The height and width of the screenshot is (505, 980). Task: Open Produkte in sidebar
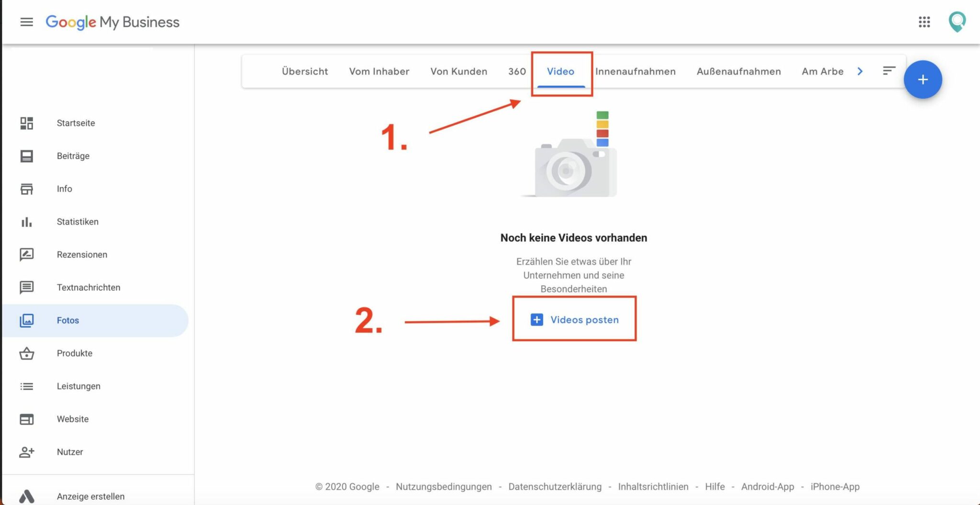pyautogui.click(x=74, y=353)
